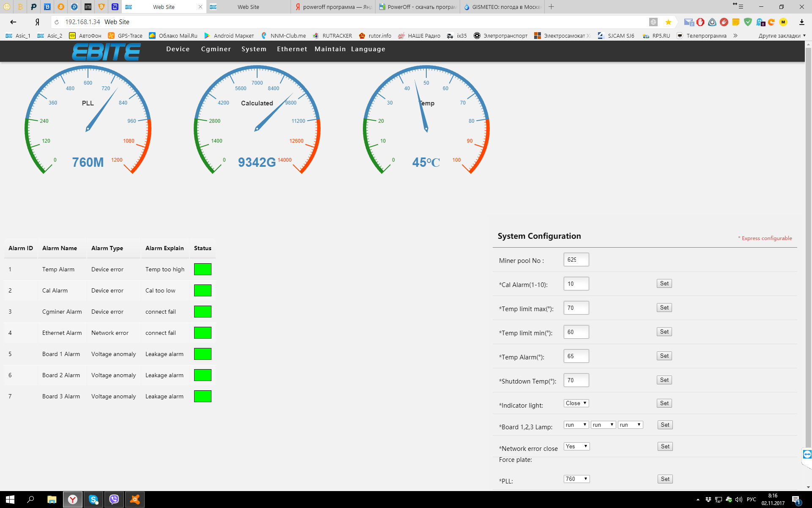The width and height of the screenshot is (812, 508).
Task: Open the browser downloads icon
Action: [801, 22]
